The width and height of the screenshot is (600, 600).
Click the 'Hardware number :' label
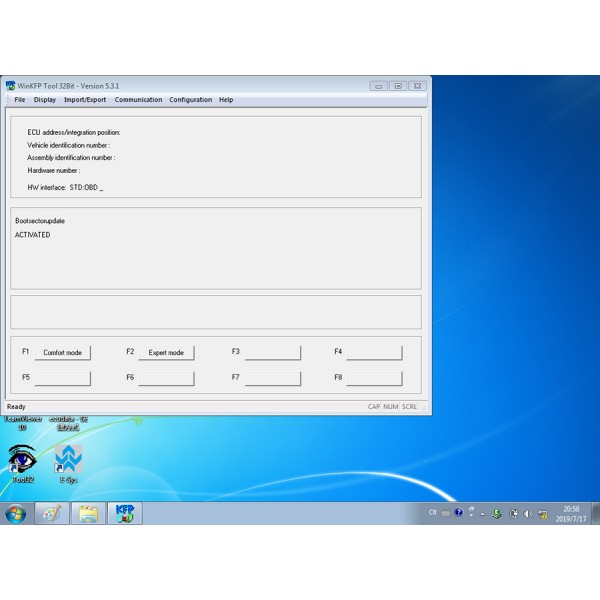[x=54, y=171]
